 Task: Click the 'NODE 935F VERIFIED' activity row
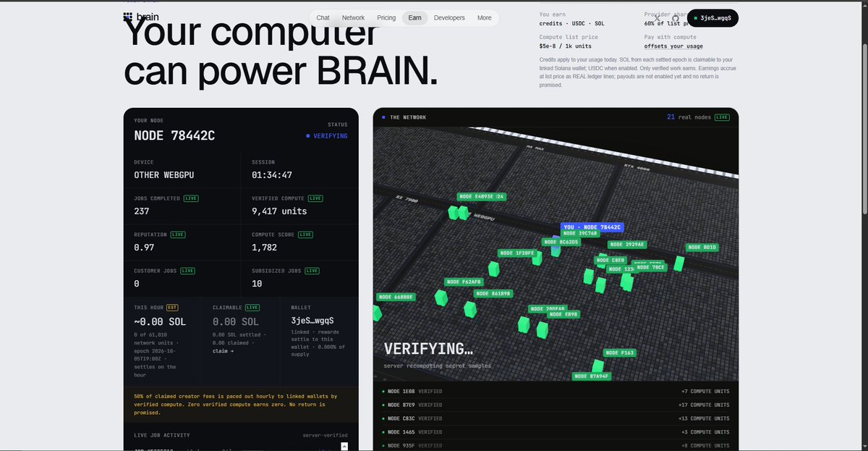pyautogui.click(x=556, y=445)
